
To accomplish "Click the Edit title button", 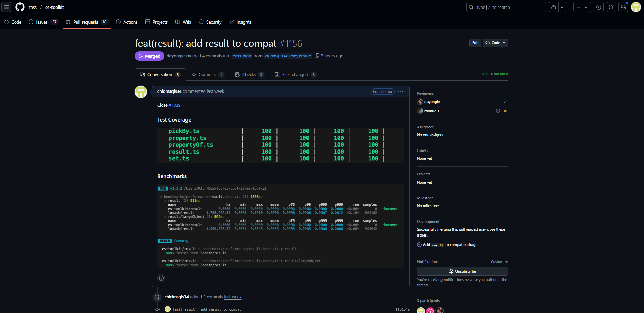I will 475,43.
